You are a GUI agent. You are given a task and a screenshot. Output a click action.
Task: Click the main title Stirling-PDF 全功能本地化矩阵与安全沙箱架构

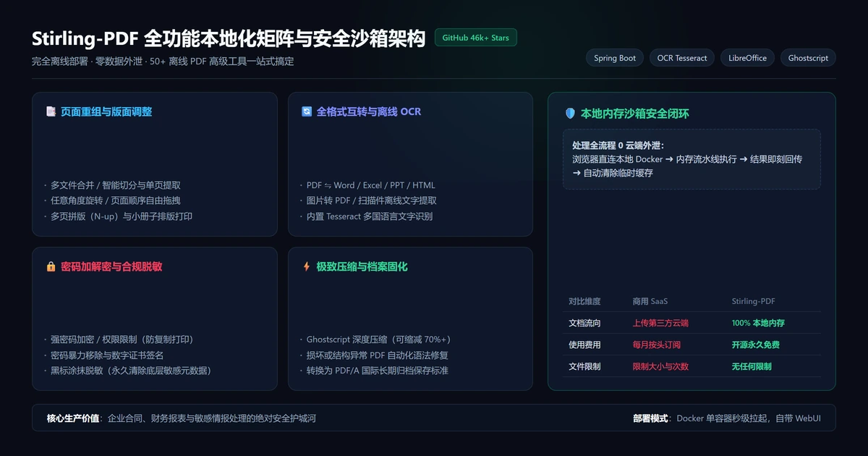tap(229, 38)
